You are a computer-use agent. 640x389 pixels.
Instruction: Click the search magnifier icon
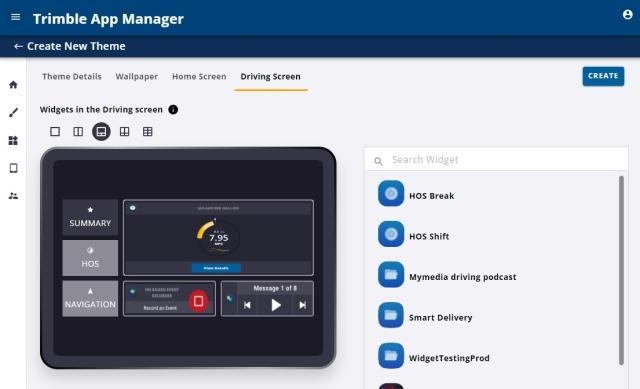click(x=378, y=161)
